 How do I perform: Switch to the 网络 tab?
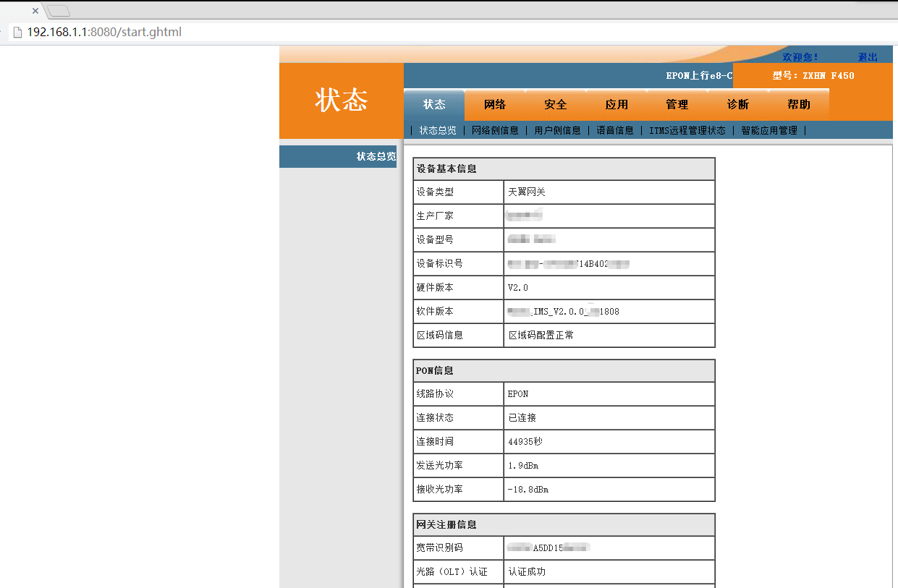tap(495, 104)
